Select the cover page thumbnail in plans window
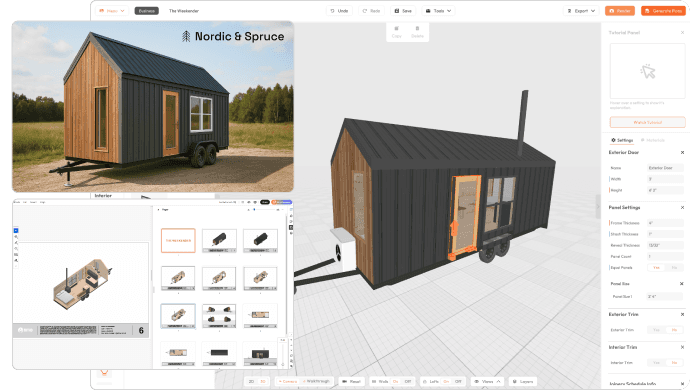 click(178, 240)
